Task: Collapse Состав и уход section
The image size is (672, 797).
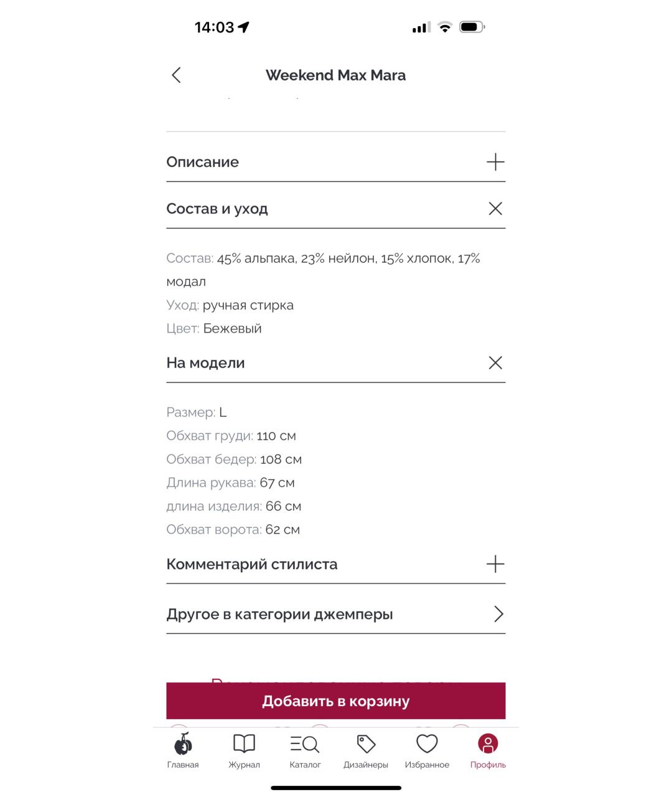Action: tap(495, 209)
